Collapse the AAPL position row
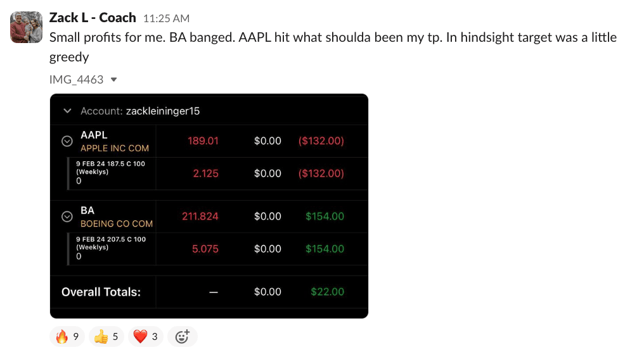Screen dimensions: 644x352 67,141
